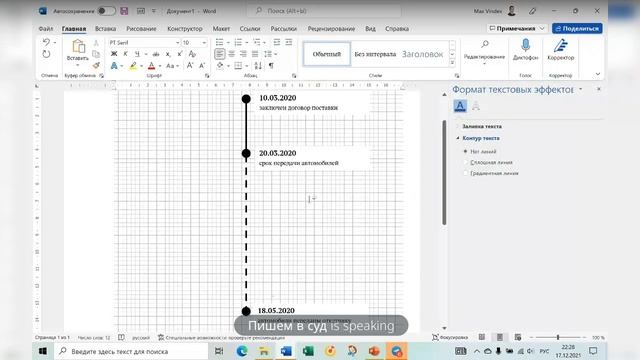The width and height of the screenshot is (640, 360).
Task: Click the Sort icon
Action: 258,65
